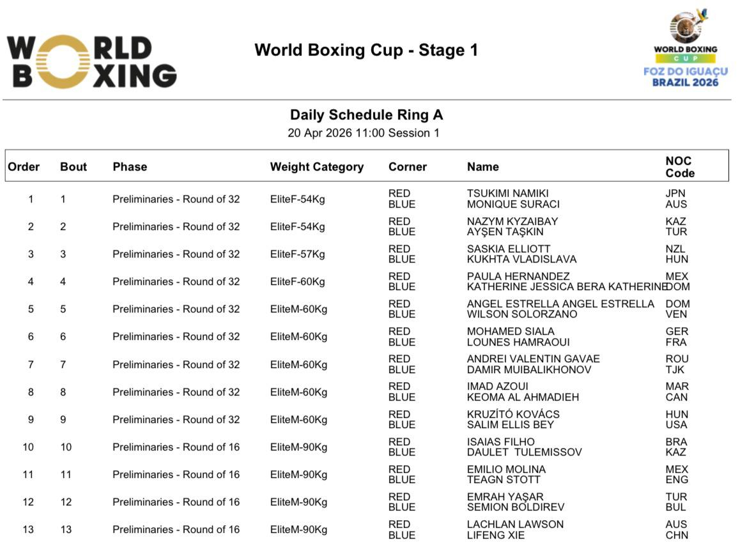This screenshot has width=756, height=554.
Task: Click the World Boxing Cup Foz do Iguaçu emblem
Action: click(x=685, y=49)
